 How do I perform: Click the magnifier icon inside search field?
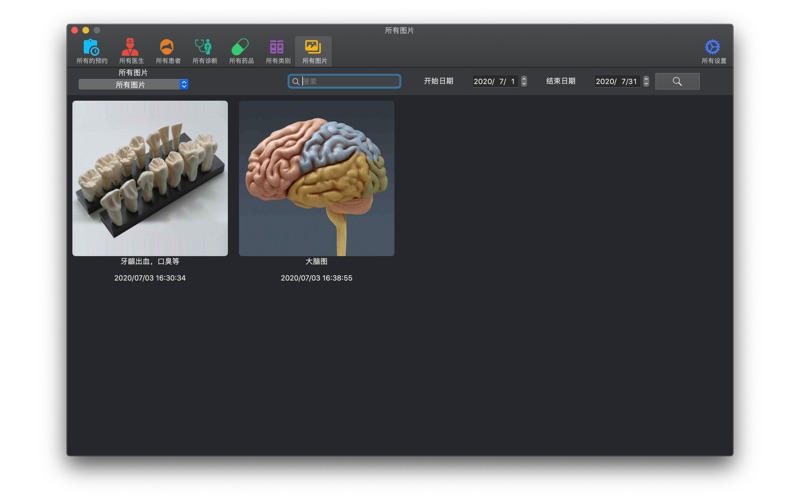[296, 81]
